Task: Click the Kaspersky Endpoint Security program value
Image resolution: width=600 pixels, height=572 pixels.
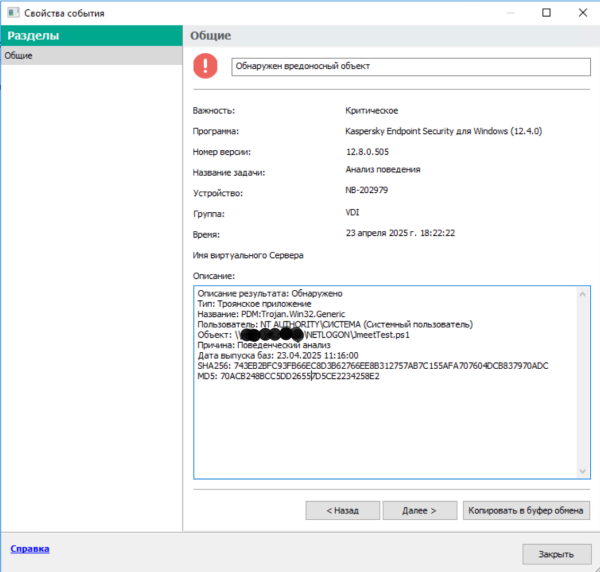Action: pyautogui.click(x=443, y=131)
